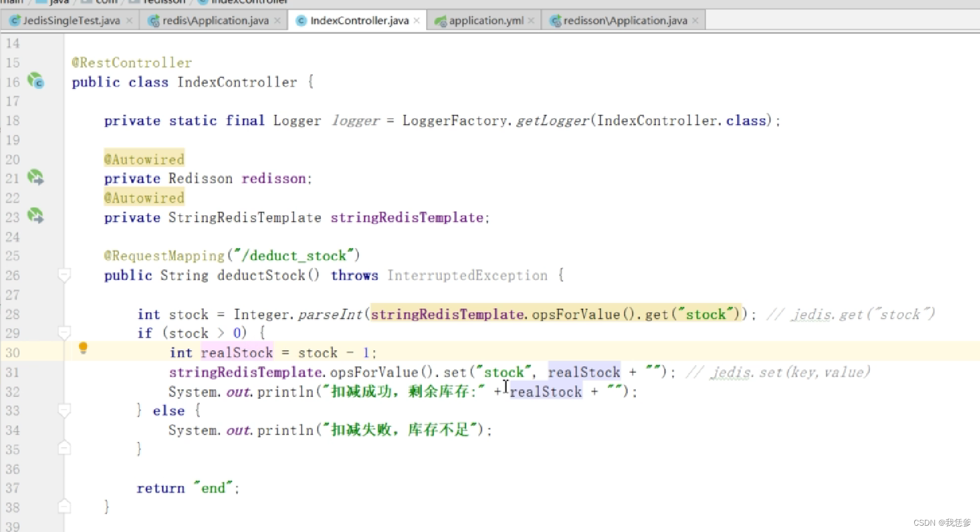980x532 pixels.
Task: Open the redis\Application.java tab
Action: (215, 21)
